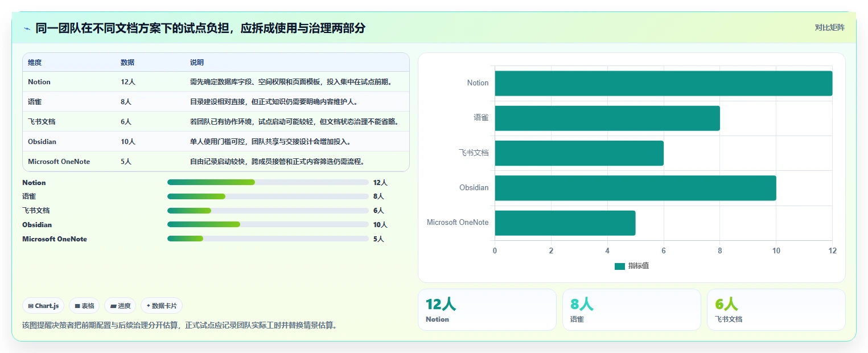Click the Notion progress bar
Viewport: 868px width, 353px height.
coord(268,183)
